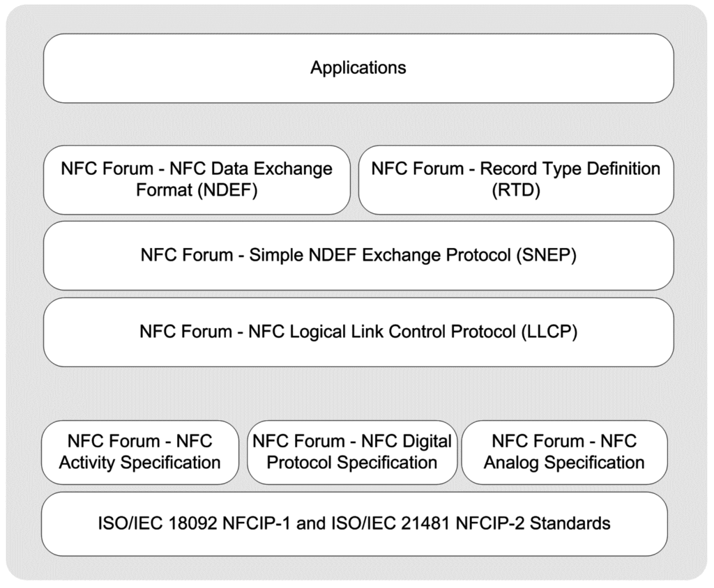Click the "(LLCP)" acronym text
The image size is (714, 588).
(x=549, y=332)
